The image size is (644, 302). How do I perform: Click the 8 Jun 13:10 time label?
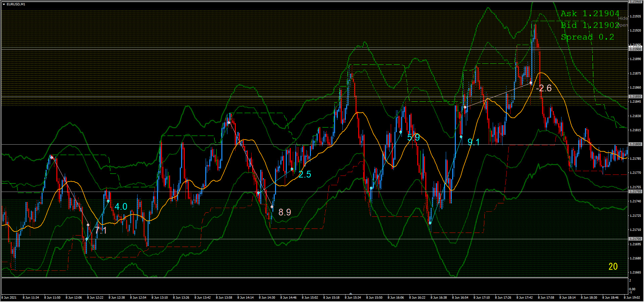point(160,298)
